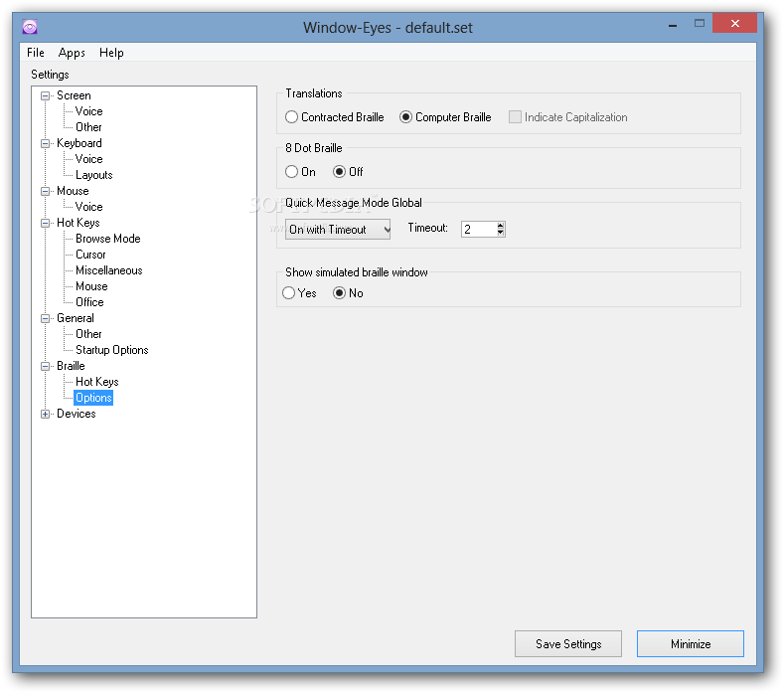Close the Window-Eyes window

tap(734, 23)
